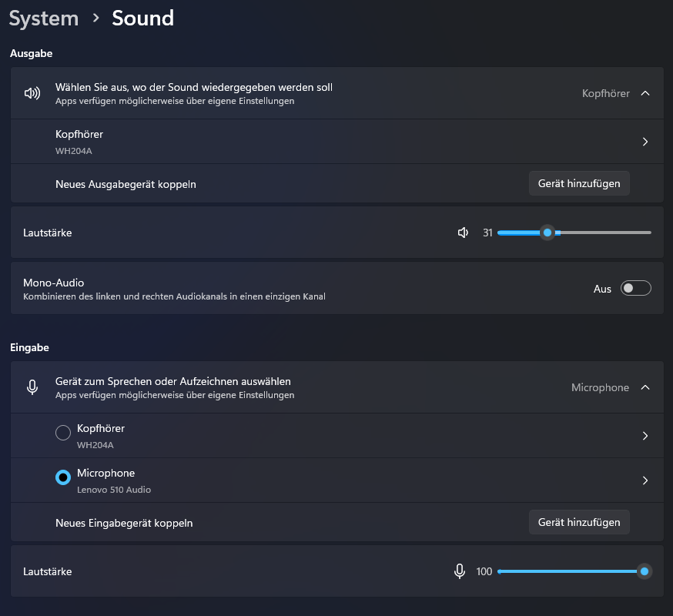The image size is (673, 616).
Task: Click Gerät hinzufügen for new output device
Action: [579, 183]
